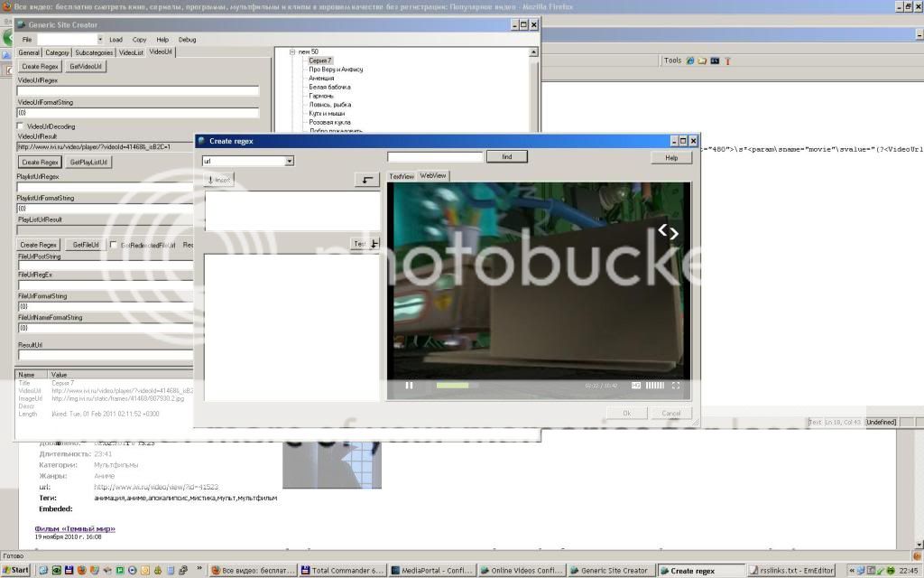Click the Help button in Create regex
This screenshot has width=924, height=578.
(670, 157)
